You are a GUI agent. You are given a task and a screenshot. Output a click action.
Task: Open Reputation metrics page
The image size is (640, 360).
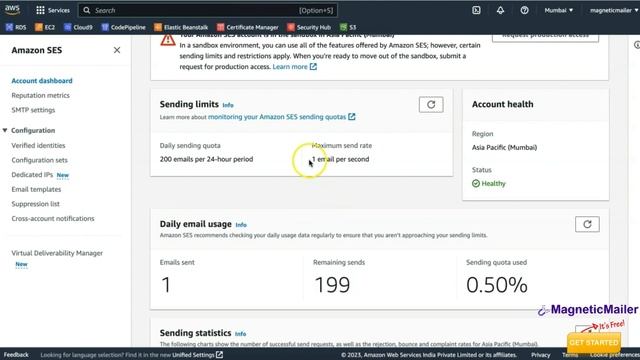[x=40, y=95]
